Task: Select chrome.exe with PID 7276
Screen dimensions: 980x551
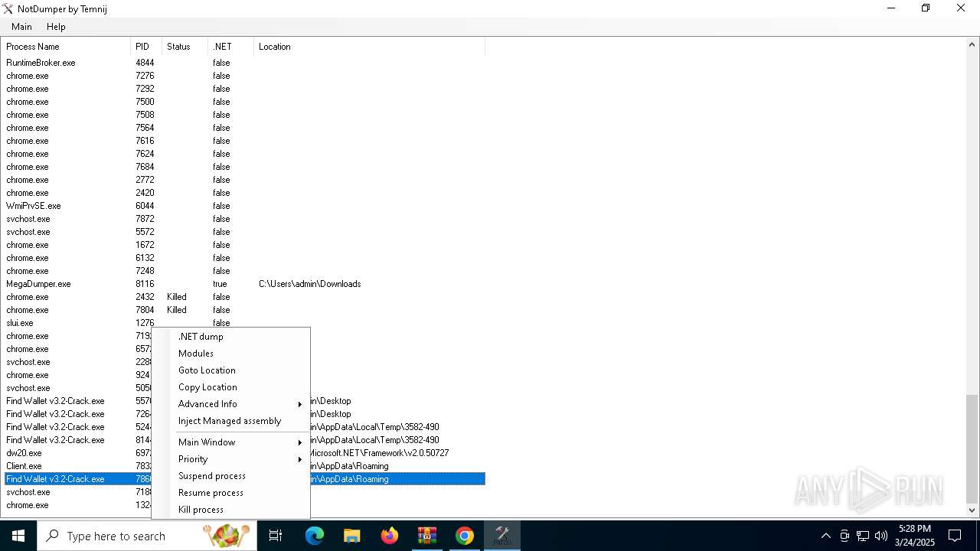Action: coord(243,76)
